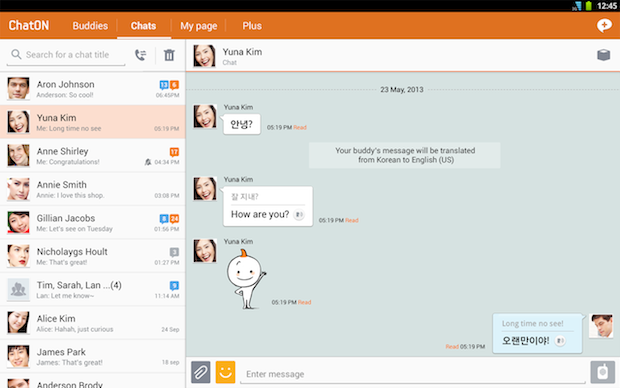Focus the chat title search field
This screenshot has width=620, height=388.
(66, 55)
